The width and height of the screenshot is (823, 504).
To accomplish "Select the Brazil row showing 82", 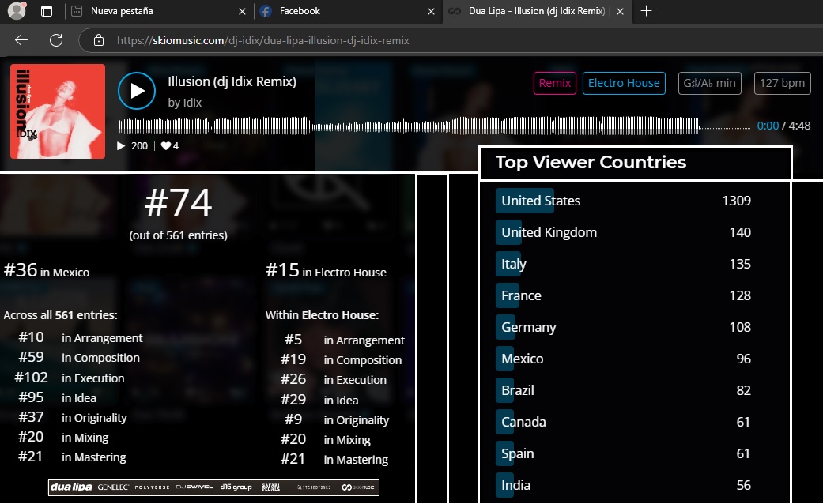I will pyautogui.click(x=624, y=390).
